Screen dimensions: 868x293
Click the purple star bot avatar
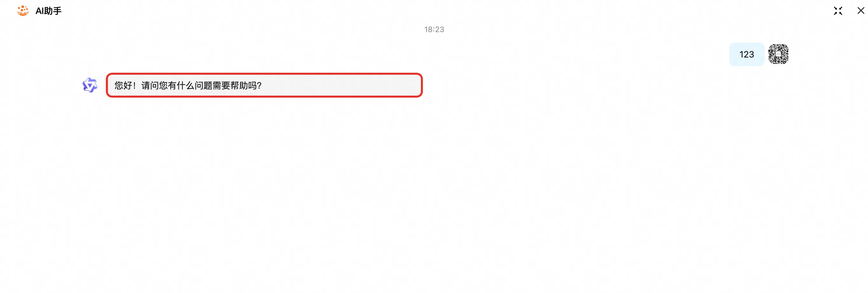pos(90,85)
